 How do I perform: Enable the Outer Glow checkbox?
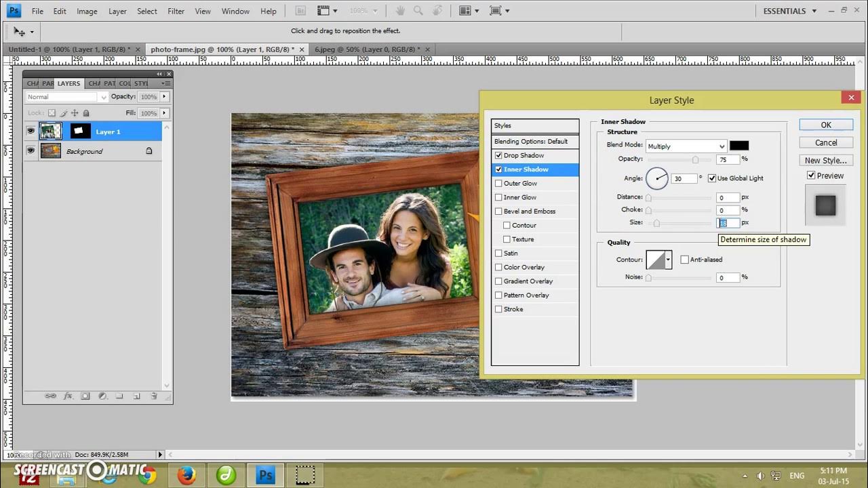coord(498,183)
